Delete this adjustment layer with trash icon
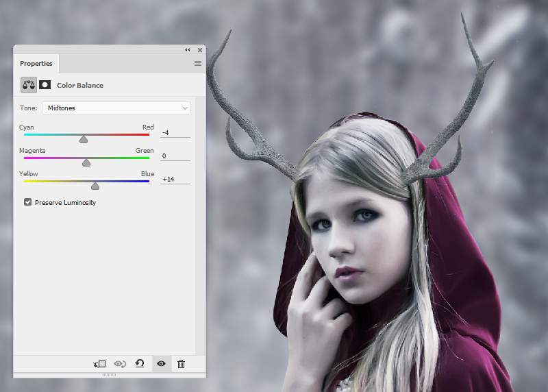 (x=181, y=364)
